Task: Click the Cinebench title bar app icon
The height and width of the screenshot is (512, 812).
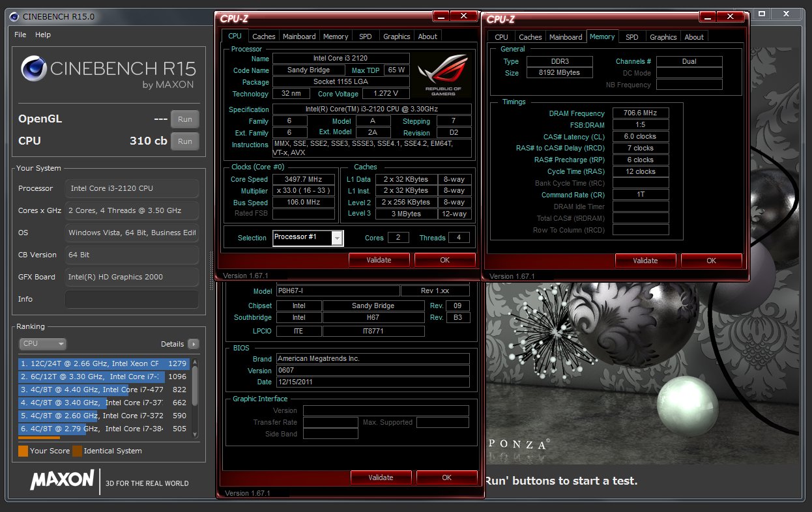Action: [x=14, y=16]
